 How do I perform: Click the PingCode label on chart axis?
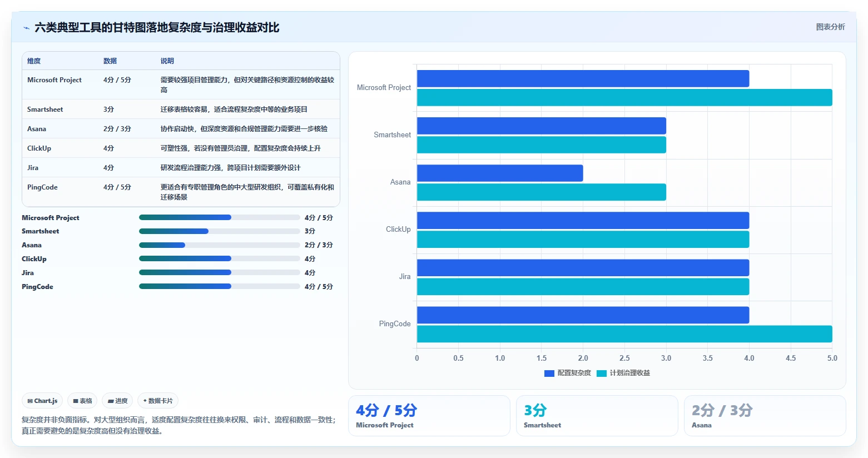point(395,324)
